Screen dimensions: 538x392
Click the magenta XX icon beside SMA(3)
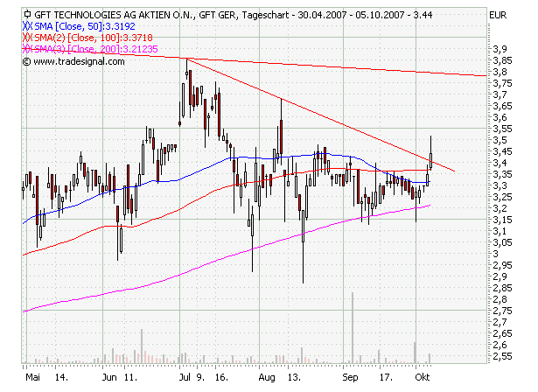[x=27, y=49]
